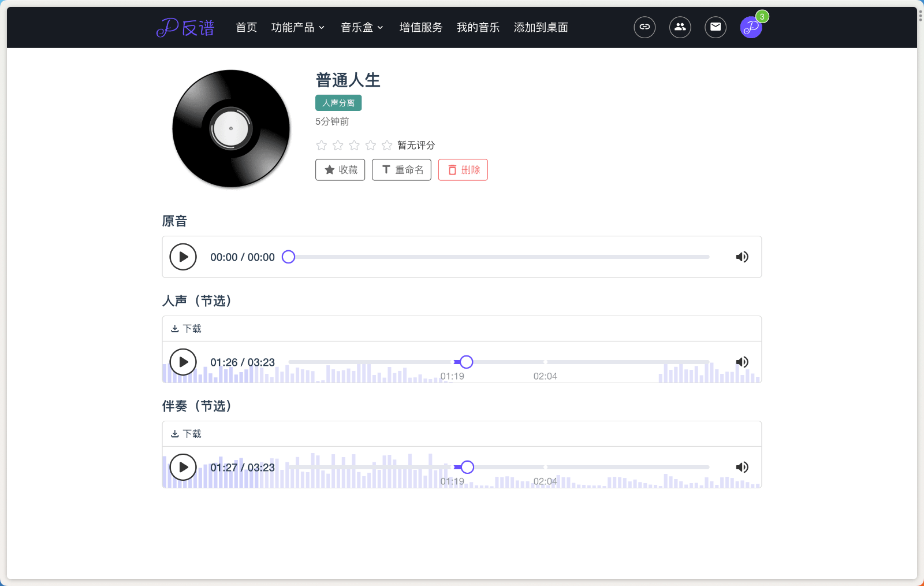Click the 删除 delete button
This screenshot has height=586, width=924.
coord(463,170)
